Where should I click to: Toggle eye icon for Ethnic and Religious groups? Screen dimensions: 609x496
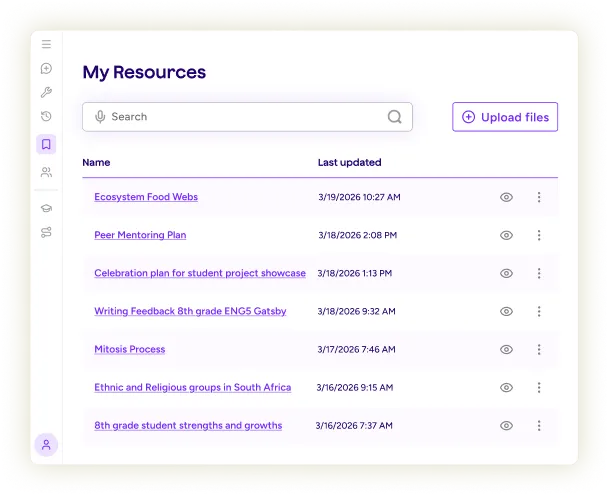pyautogui.click(x=506, y=388)
